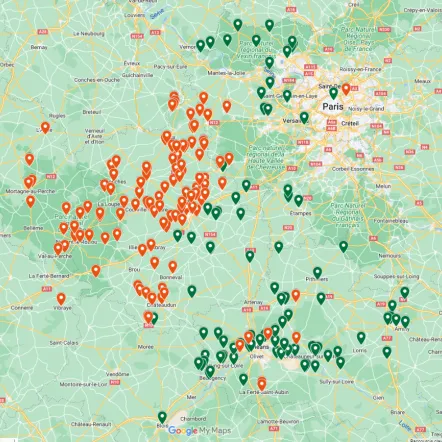Select the green pin at Pithiviers
The width and height of the screenshot is (442, 442).
click(x=317, y=273)
